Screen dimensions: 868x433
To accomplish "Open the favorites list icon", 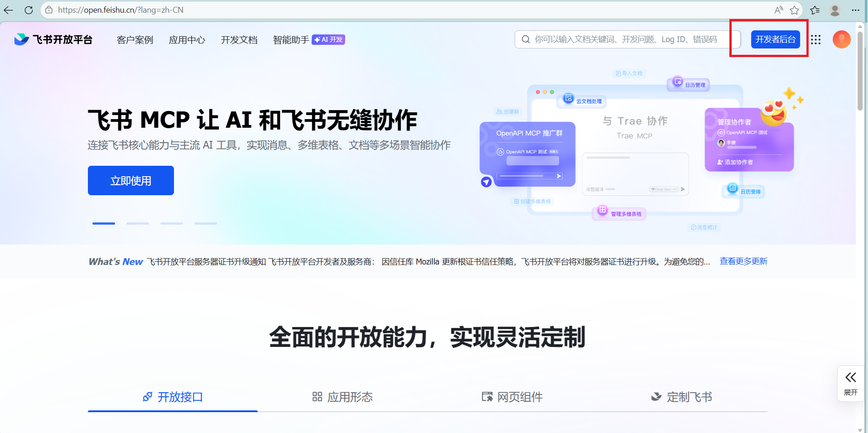I will pyautogui.click(x=815, y=10).
